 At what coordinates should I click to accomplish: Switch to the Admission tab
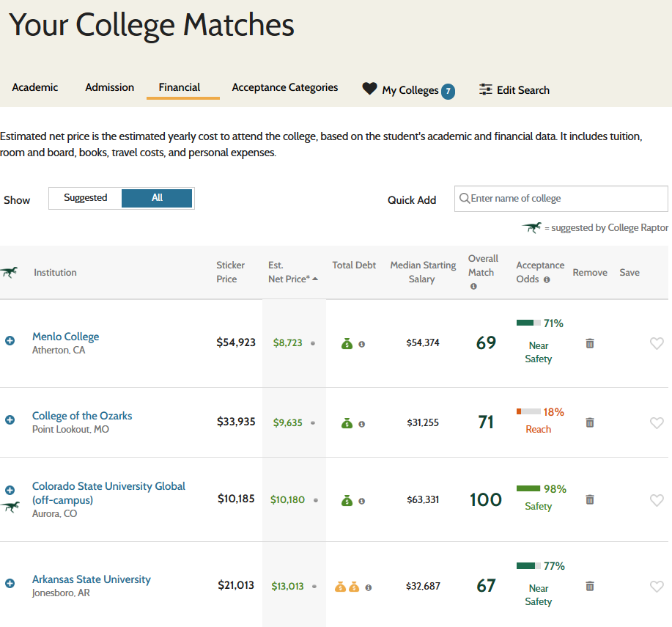[x=108, y=87]
